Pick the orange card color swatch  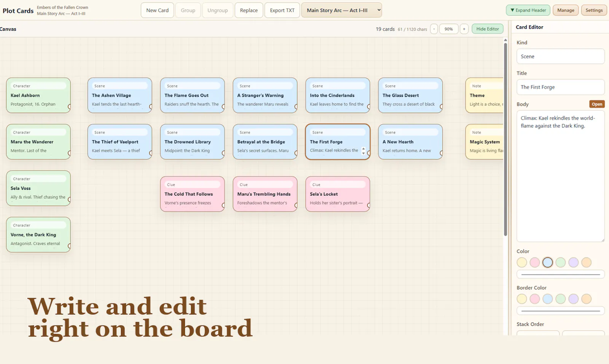[x=587, y=262]
